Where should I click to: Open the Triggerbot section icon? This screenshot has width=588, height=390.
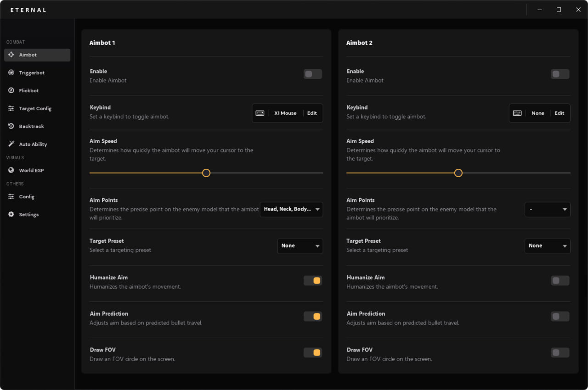11,72
